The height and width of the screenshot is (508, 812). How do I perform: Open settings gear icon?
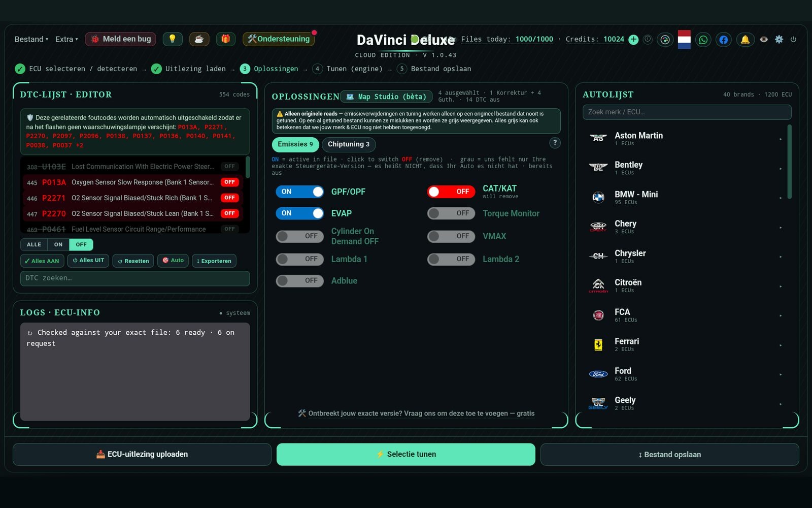pos(779,39)
